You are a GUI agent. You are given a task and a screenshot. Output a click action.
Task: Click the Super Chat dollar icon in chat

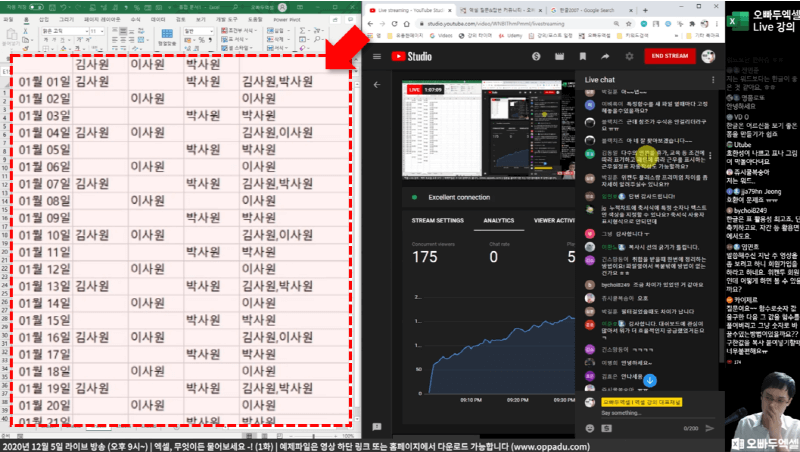pos(606,429)
